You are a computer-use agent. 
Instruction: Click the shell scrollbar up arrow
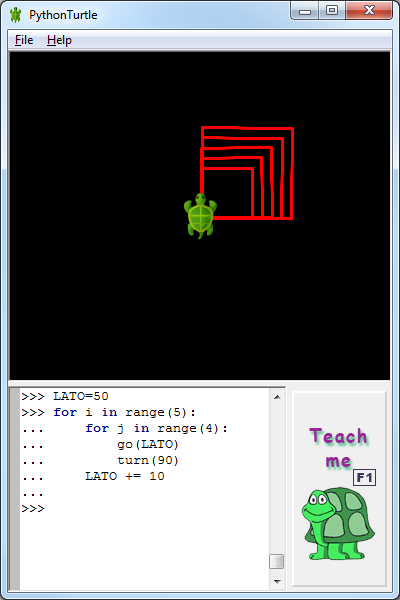(277, 397)
